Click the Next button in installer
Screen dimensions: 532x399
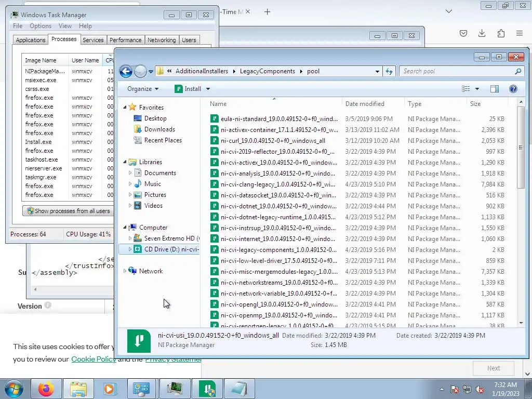[x=494, y=368]
